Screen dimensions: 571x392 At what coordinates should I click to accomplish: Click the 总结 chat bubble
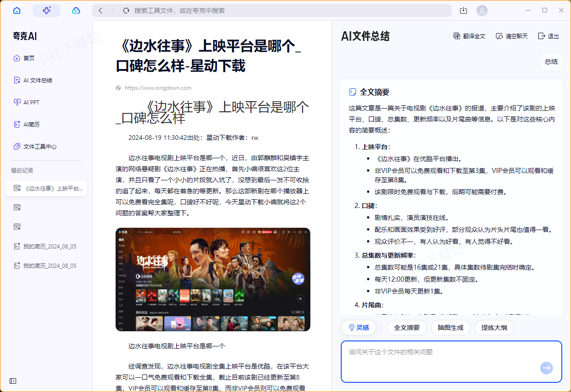(551, 62)
